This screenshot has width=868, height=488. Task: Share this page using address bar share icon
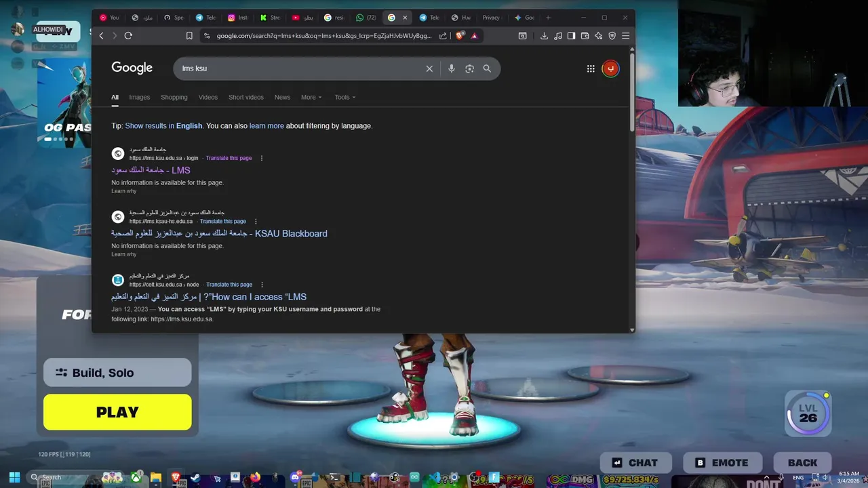click(443, 36)
